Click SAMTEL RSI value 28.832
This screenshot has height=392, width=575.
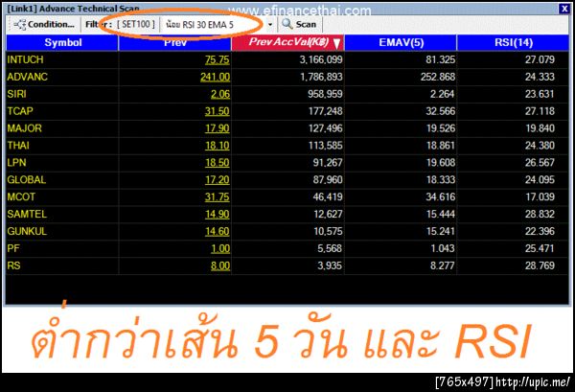[x=540, y=214]
